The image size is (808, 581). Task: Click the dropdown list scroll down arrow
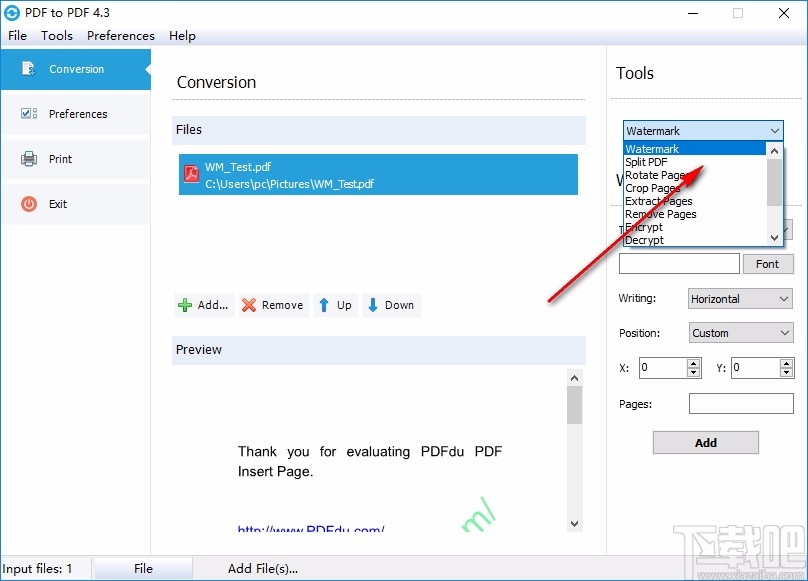774,238
